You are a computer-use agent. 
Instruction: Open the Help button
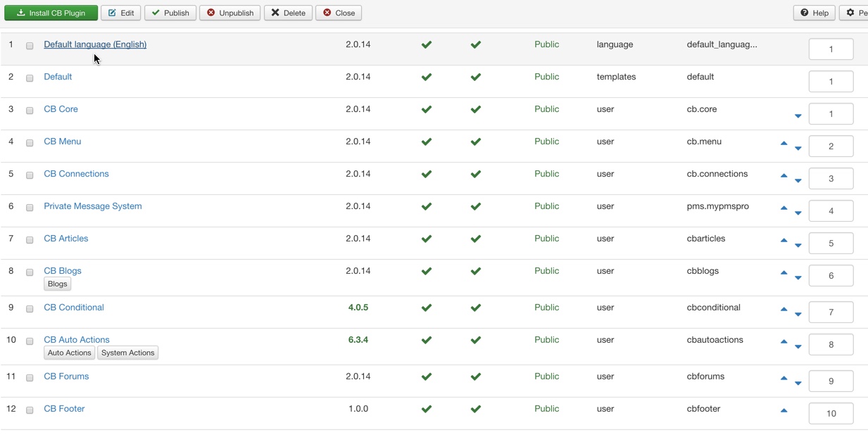pyautogui.click(x=814, y=13)
